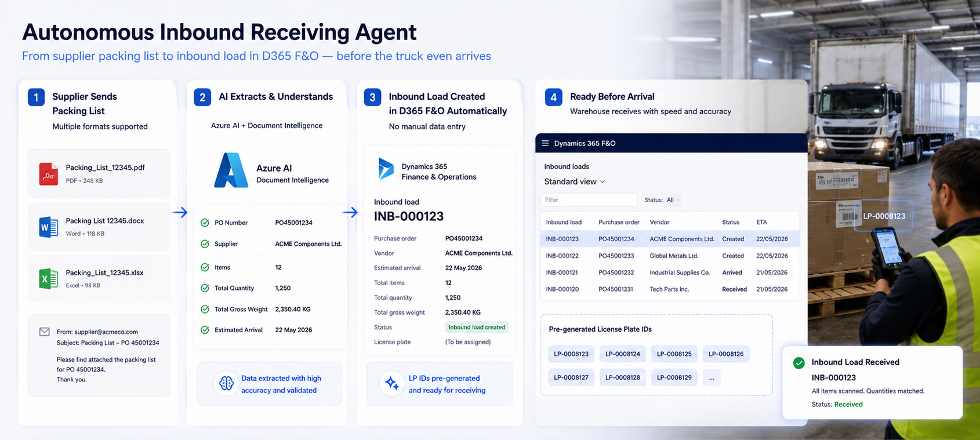Screen dimensions: 980x440
Task: Click the green check icon on Inbound Load Received
Action: [x=798, y=363]
